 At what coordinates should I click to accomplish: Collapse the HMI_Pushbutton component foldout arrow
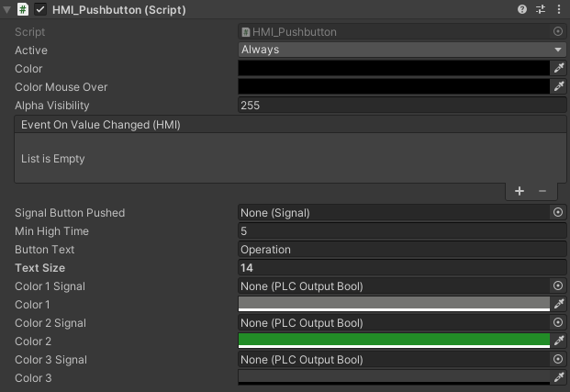(x=7, y=10)
